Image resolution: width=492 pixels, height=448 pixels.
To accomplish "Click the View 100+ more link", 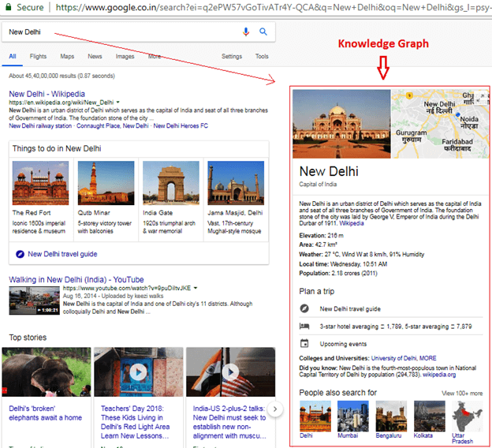I will pos(462,393).
